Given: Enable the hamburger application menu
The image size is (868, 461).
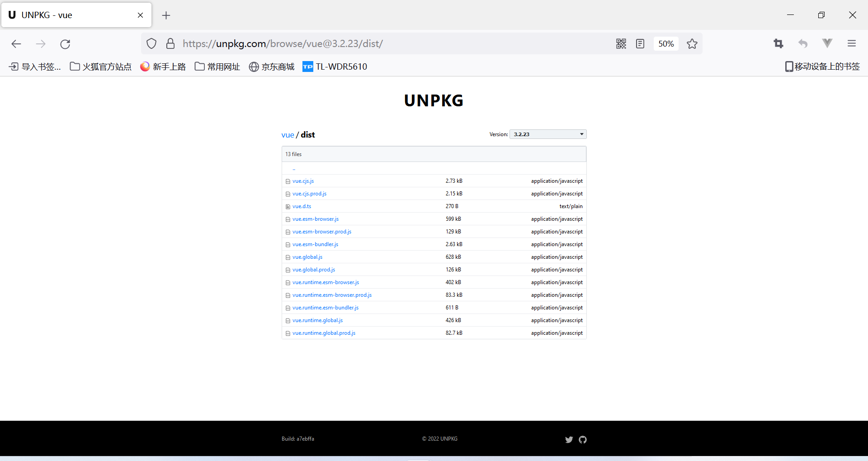Looking at the screenshot, I should coord(852,43).
